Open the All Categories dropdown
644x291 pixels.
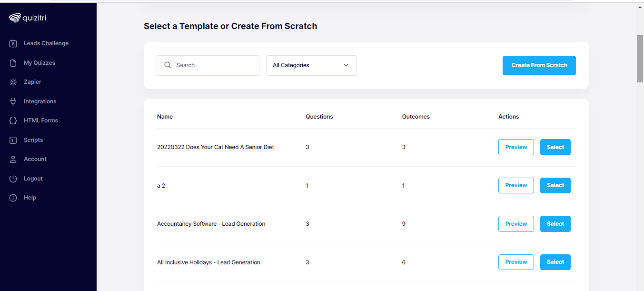tap(311, 65)
